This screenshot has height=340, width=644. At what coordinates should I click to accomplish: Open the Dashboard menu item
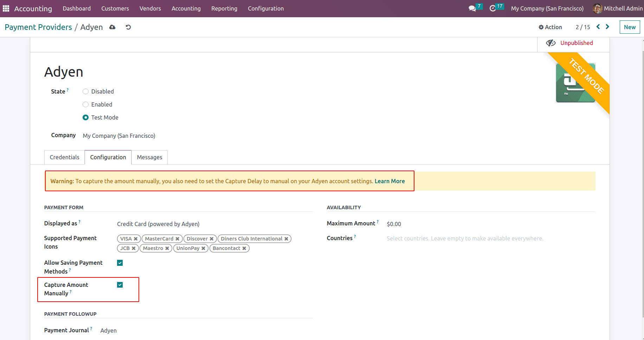coord(77,8)
